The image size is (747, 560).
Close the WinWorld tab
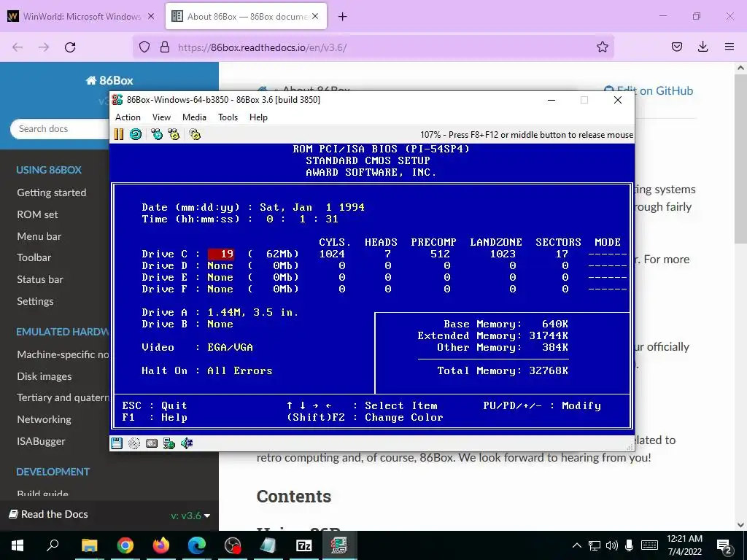click(150, 16)
